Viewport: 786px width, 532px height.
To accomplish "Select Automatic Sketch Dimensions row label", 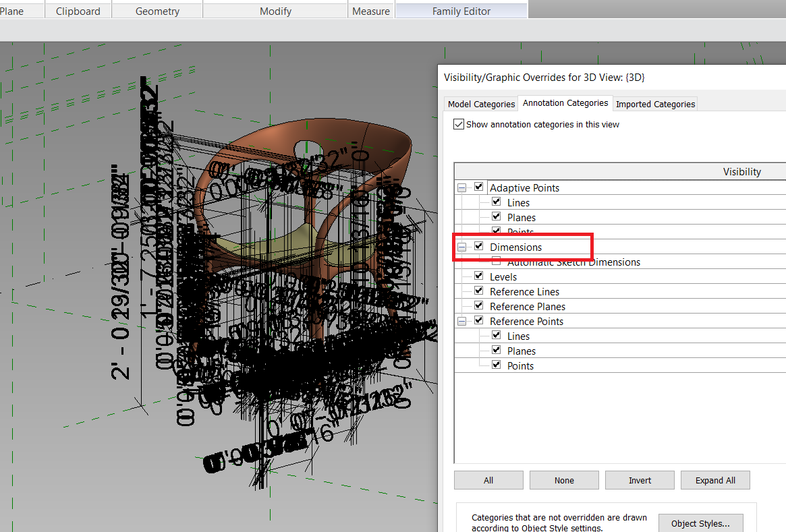I will [x=573, y=262].
